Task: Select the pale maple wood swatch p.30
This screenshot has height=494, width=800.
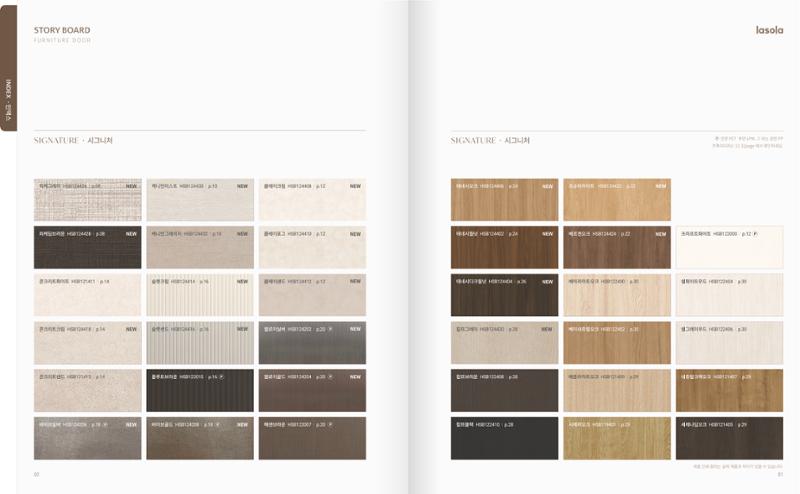Action: pyautogui.click(x=617, y=295)
